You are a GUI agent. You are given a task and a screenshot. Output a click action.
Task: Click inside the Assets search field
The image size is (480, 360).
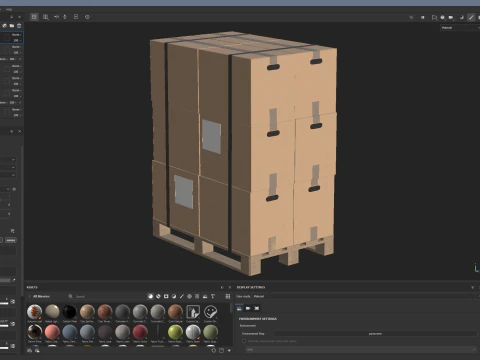point(107,296)
